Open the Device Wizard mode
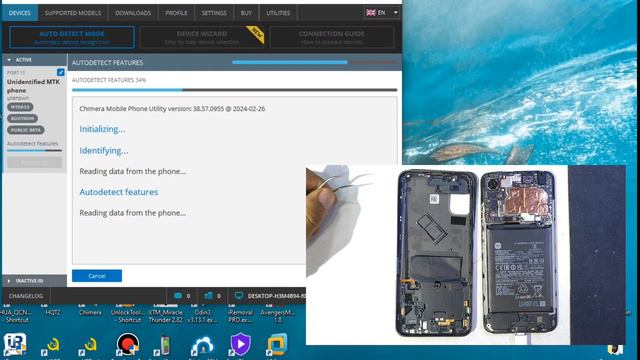The height and width of the screenshot is (360, 640). (202, 37)
